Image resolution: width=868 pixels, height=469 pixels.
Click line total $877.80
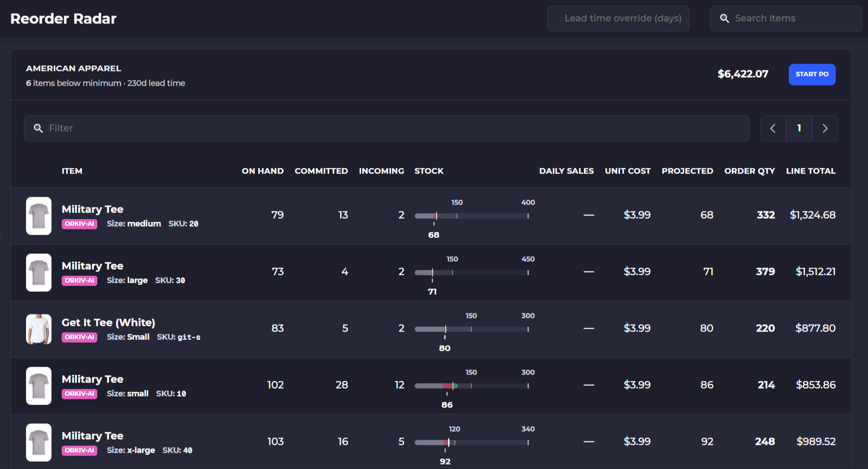pyautogui.click(x=815, y=329)
